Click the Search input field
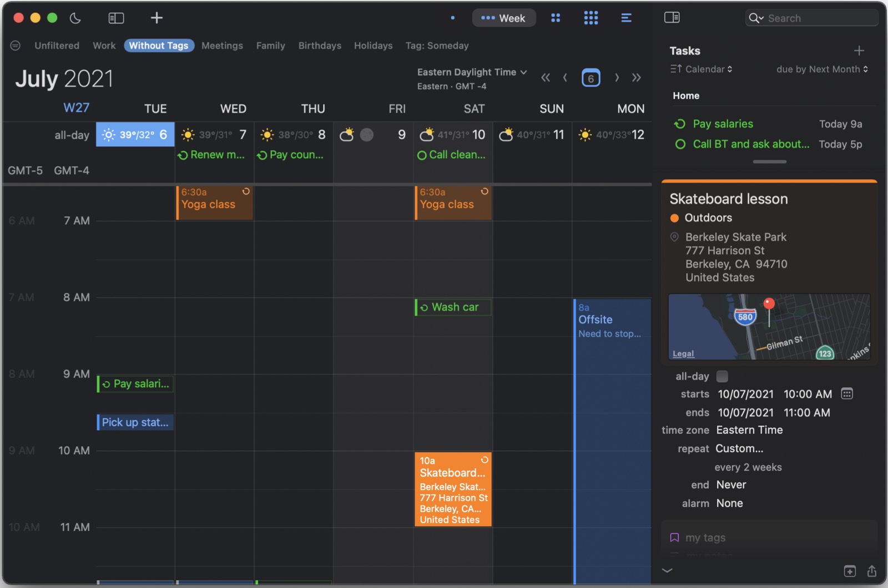Viewport: 888px width, 588px height. 811,18
